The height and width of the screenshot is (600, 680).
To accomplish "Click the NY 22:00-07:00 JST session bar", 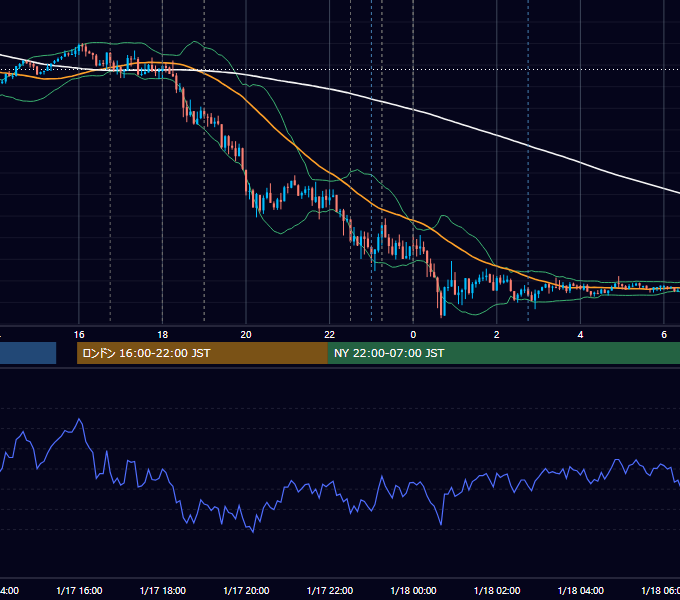I will [x=503, y=353].
